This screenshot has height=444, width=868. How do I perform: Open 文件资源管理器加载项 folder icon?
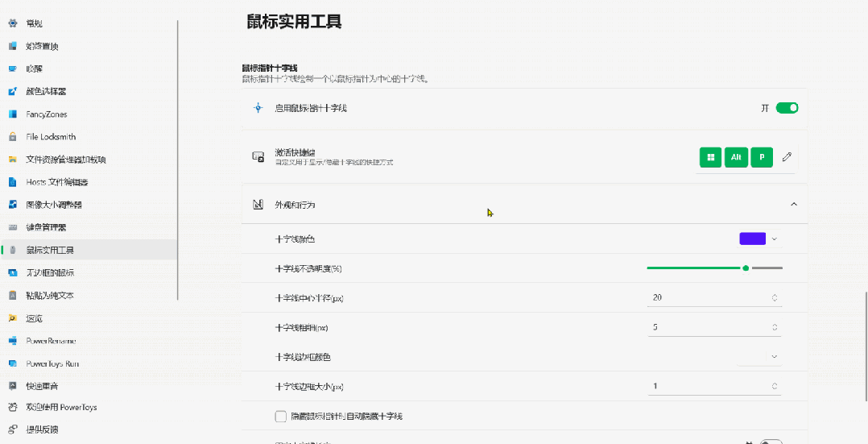(13, 160)
